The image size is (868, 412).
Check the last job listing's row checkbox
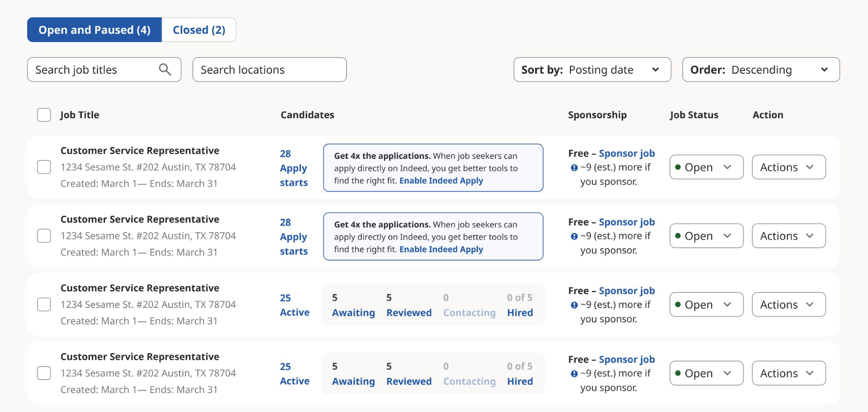click(x=43, y=373)
